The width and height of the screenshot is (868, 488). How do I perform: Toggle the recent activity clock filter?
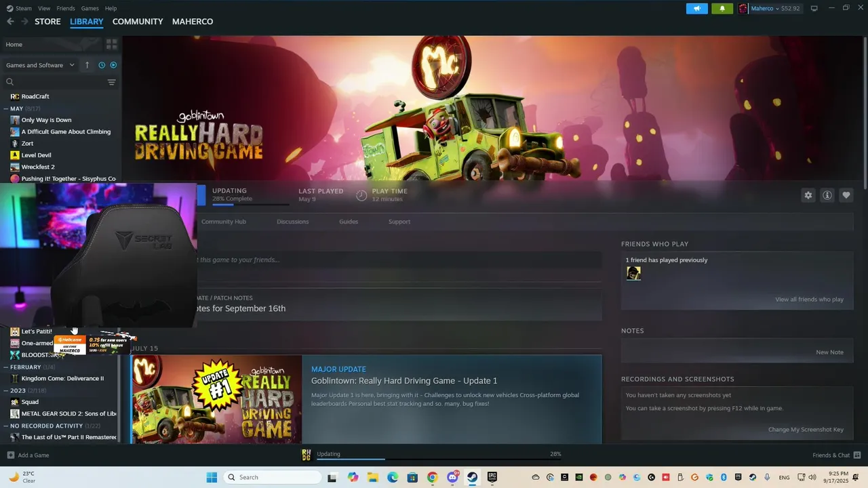(102, 65)
